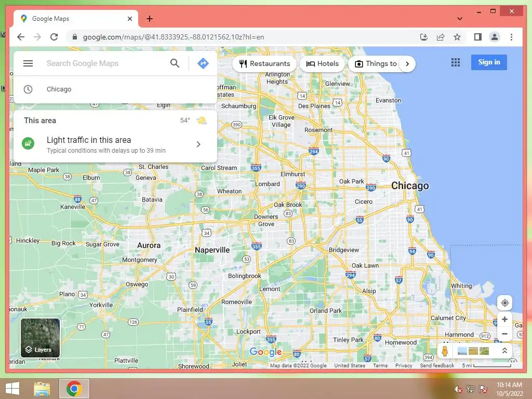Screen dimensions: 532x399
Task: Expand Light traffic details chevron
Action: coord(198,144)
